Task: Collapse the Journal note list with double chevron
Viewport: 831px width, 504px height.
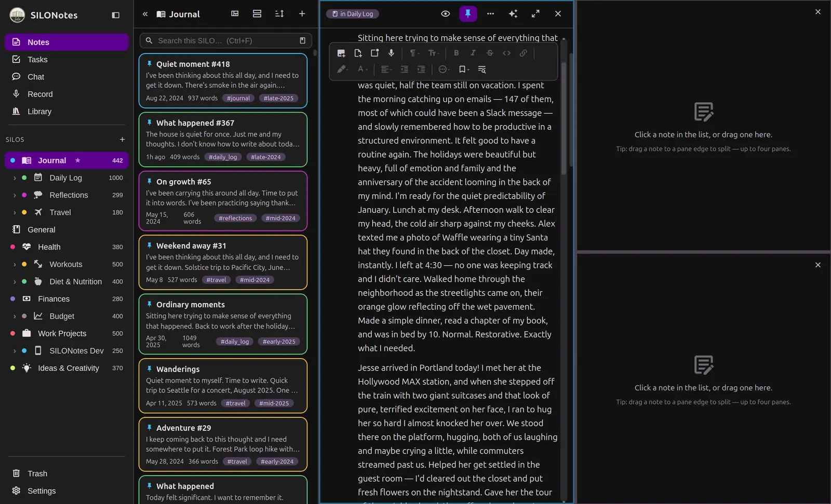Action: [145, 14]
